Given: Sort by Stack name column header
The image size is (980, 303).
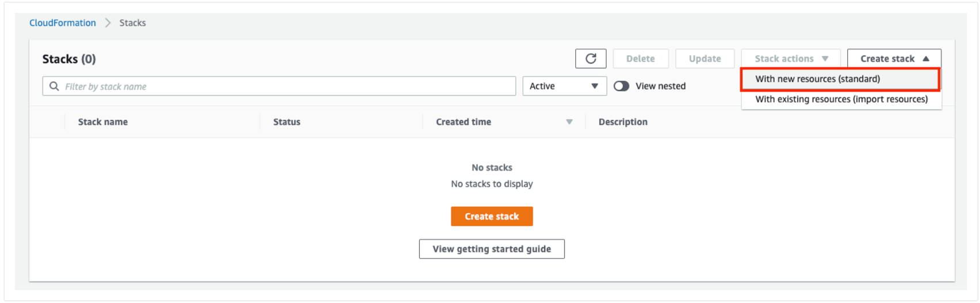Looking at the screenshot, I should tap(103, 122).
